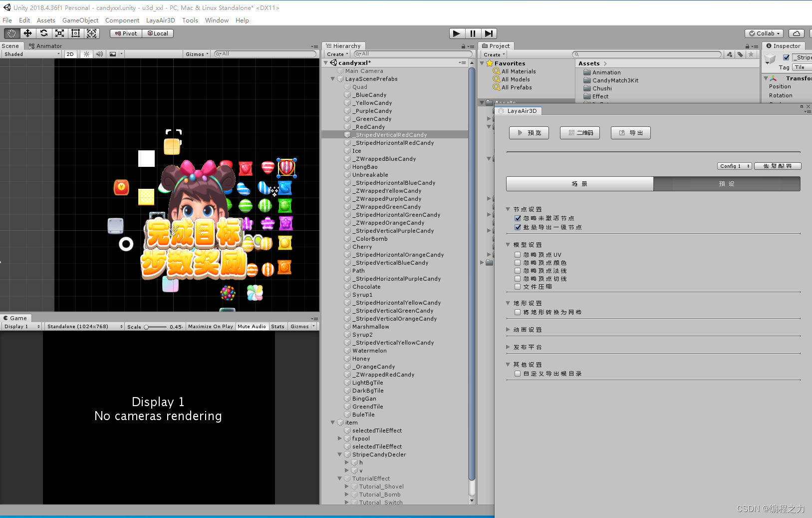Enable 将地形转换为网格 checkbox
Screen dimensions: 812x518
click(518, 312)
